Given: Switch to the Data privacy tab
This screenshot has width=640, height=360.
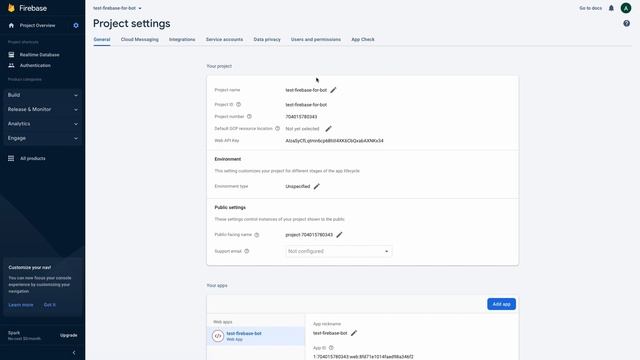Looking at the screenshot, I should click(267, 40).
